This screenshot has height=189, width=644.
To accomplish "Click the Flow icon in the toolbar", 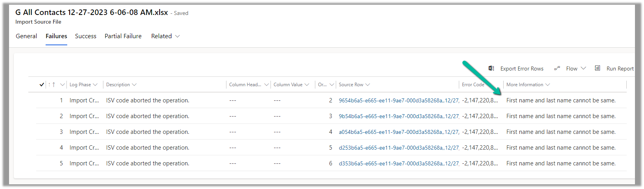I will click(x=557, y=69).
